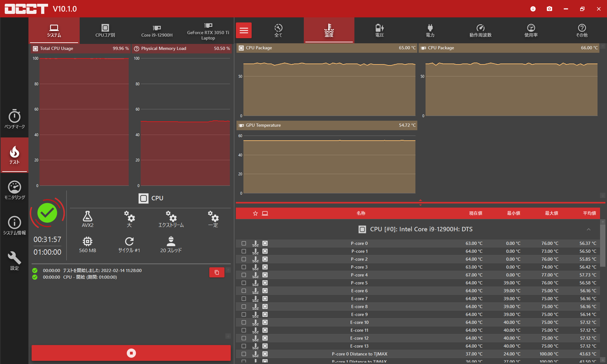Open the モニタリング monitoring section
Screen dimensions: 607x364
click(15, 190)
